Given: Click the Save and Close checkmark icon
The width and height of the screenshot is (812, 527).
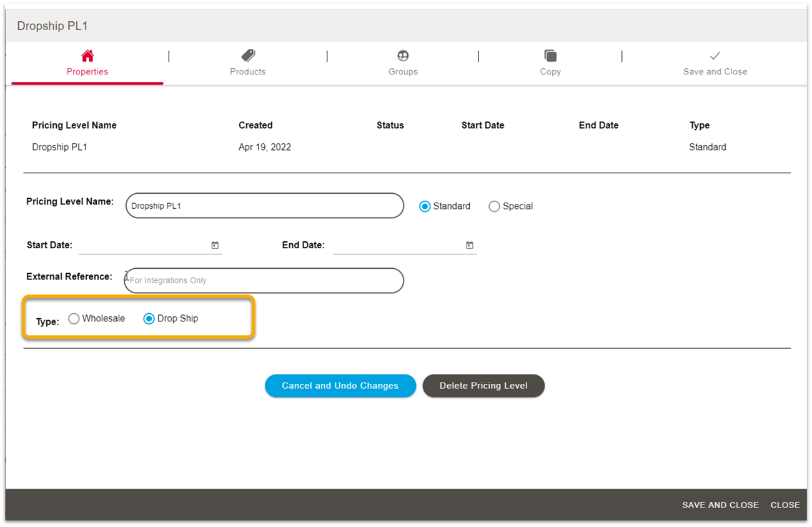Looking at the screenshot, I should click(715, 55).
